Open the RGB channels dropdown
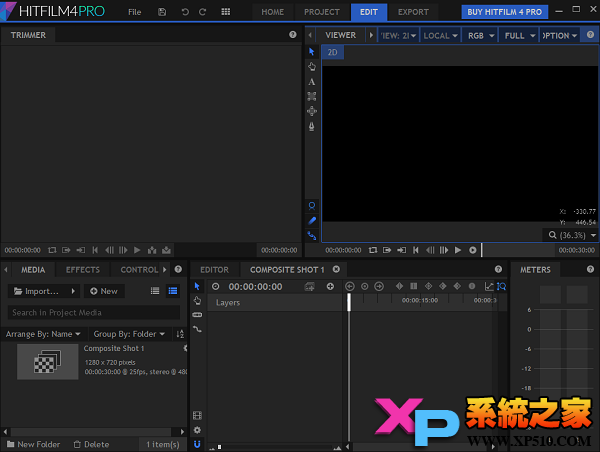 (480, 36)
